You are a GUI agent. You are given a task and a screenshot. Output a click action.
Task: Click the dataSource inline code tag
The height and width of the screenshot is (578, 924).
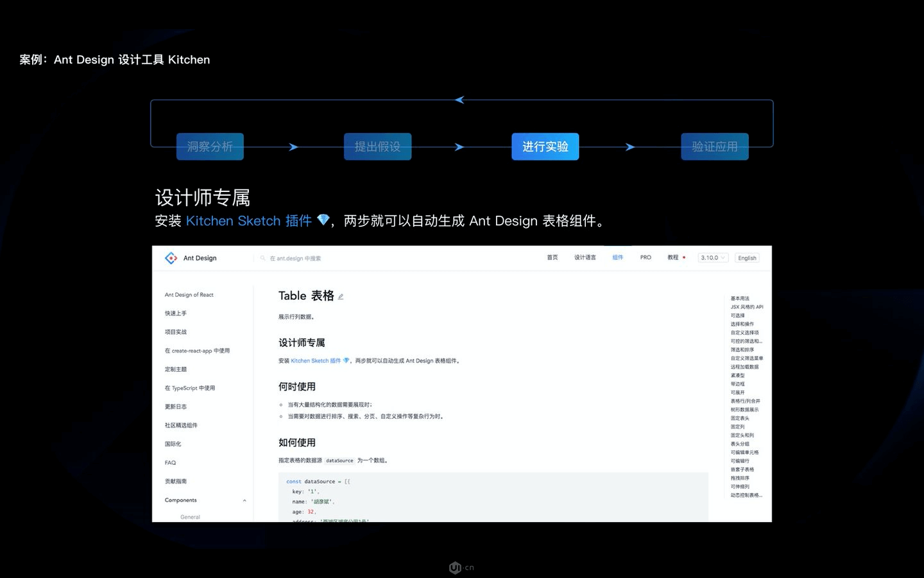[339, 460]
